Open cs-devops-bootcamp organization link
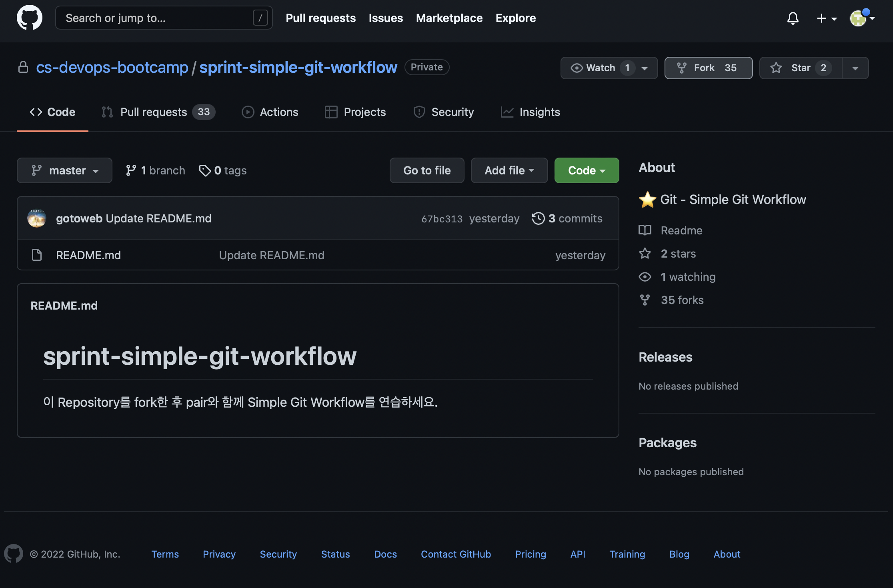This screenshot has height=588, width=893. click(x=112, y=67)
